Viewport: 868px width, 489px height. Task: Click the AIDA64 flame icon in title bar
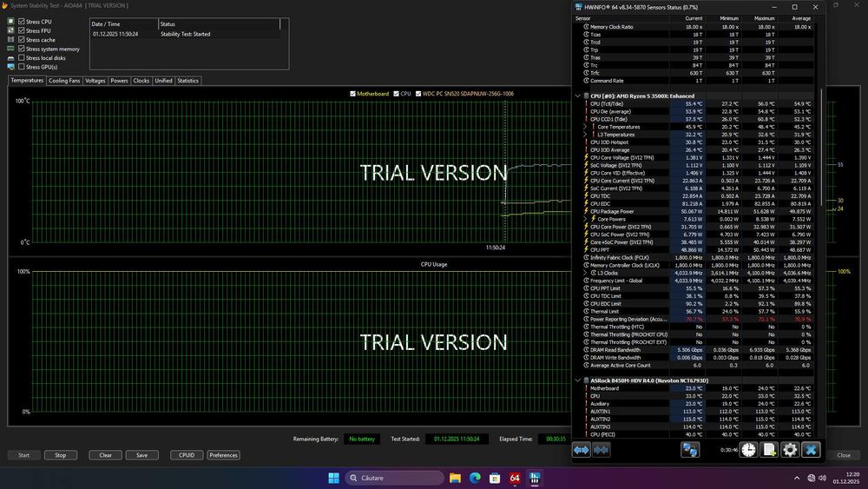coord(5,5)
